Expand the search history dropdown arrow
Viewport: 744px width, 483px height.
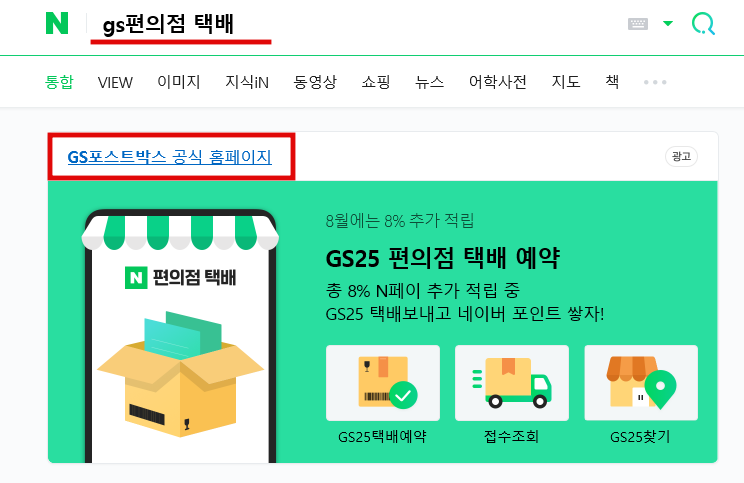pos(668,23)
